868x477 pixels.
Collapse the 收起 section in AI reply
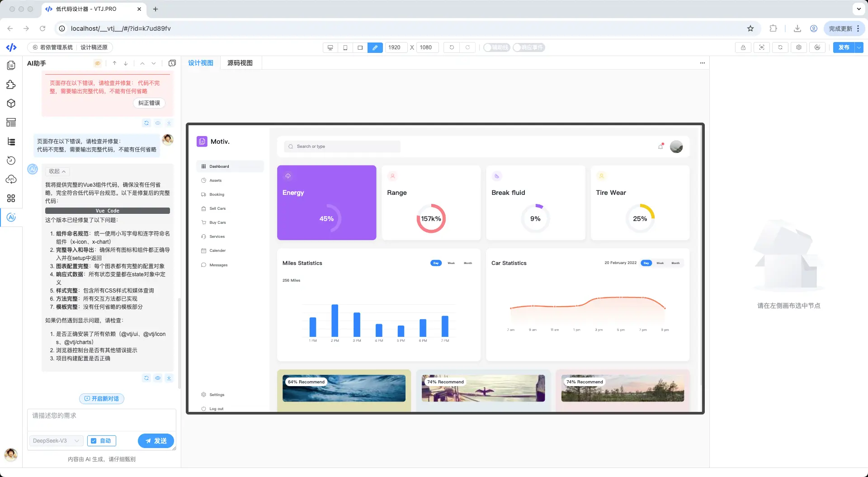[57, 171]
